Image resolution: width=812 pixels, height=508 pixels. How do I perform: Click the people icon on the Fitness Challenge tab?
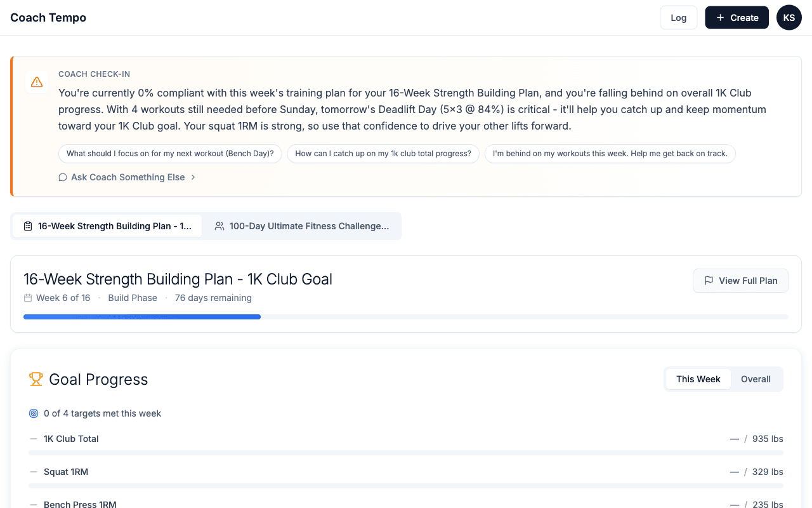pyautogui.click(x=219, y=226)
